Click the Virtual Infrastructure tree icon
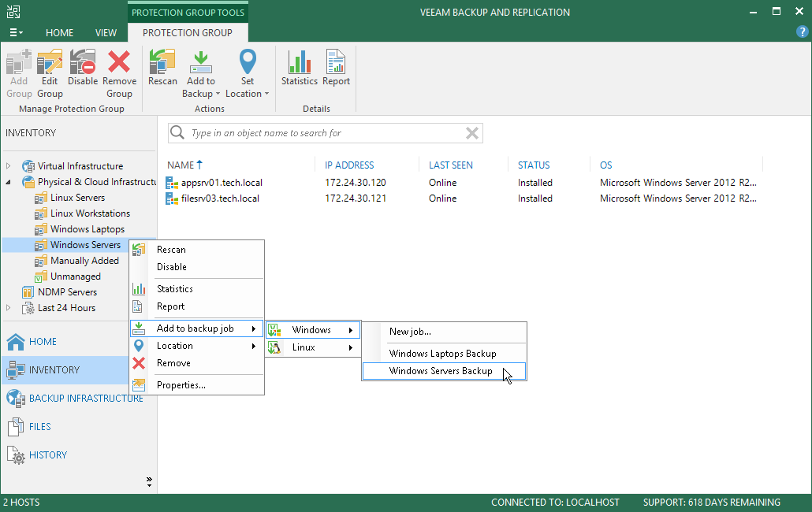This screenshot has width=812, height=512. click(x=28, y=166)
